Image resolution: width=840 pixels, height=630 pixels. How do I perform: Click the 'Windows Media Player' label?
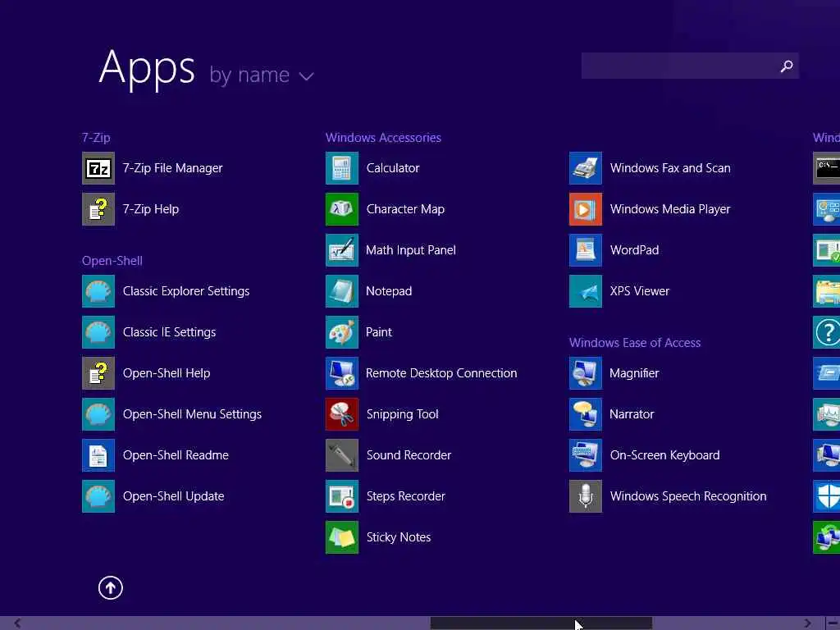[670, 209]
